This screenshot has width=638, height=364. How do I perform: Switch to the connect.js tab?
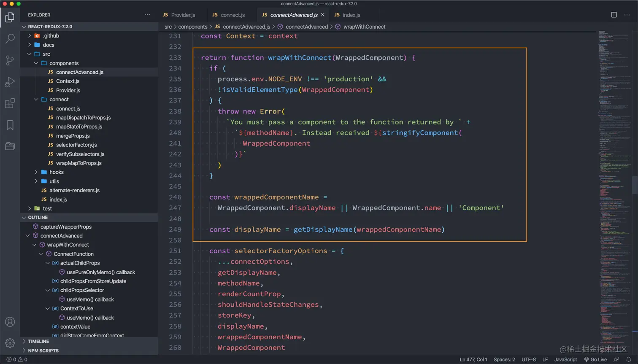[x=232, y=15]
